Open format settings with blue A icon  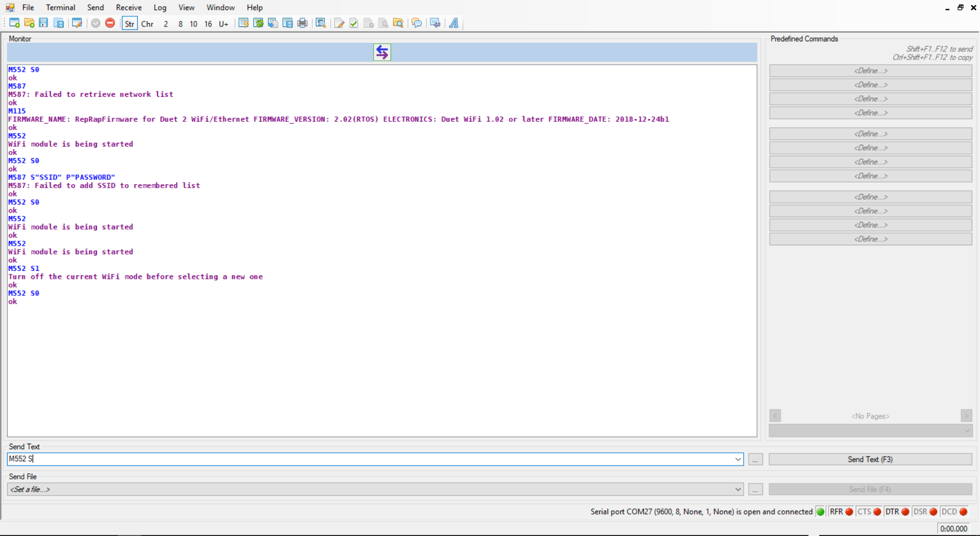(x=454, y=23)
